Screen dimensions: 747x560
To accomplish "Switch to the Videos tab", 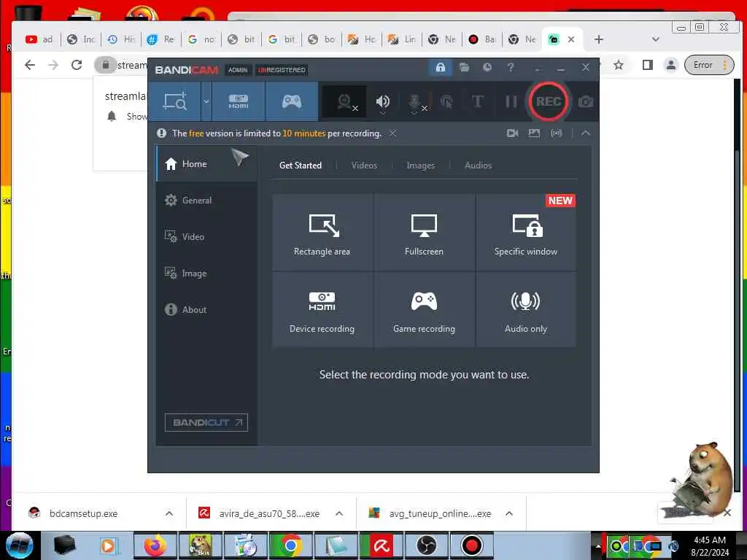I will (364, 166).
